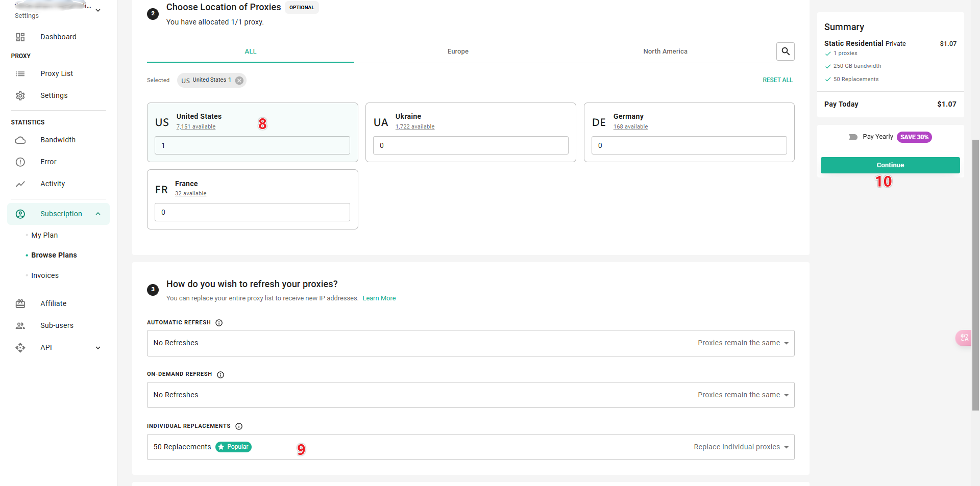Click the Ukraine quantity field
Image resolution: width=980 pixels, height=486 pixels.
click(x=471, y=145)
